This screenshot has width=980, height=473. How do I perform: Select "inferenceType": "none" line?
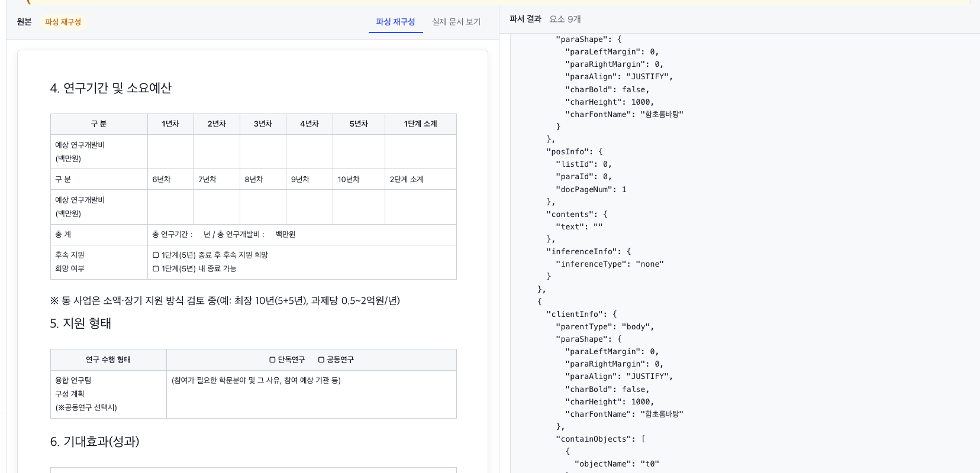click(x=610, y=264)
